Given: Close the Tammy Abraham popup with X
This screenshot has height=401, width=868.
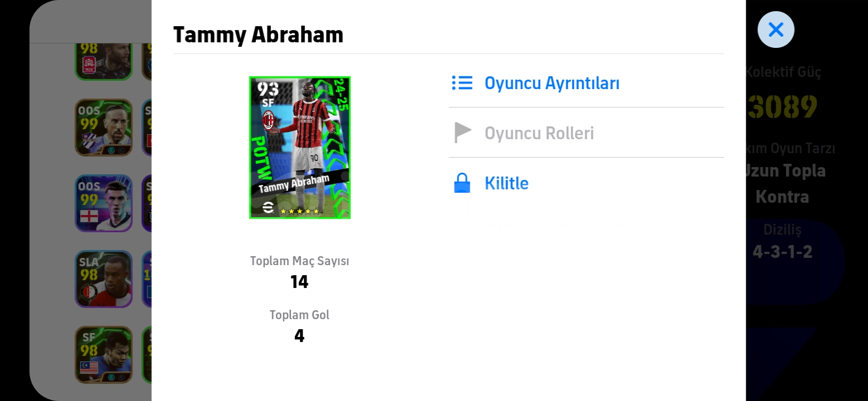Looking at the screenshot, I should pos(776,30).
